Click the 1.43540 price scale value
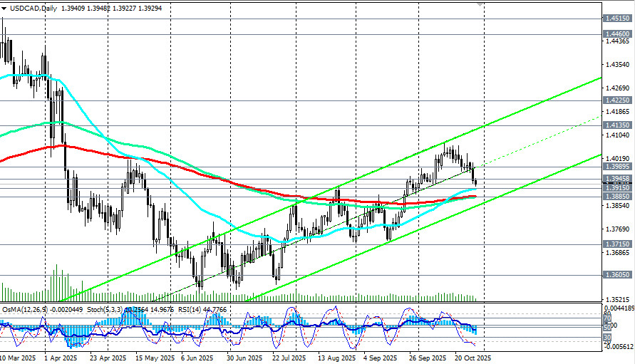 (x=618, y=65)
